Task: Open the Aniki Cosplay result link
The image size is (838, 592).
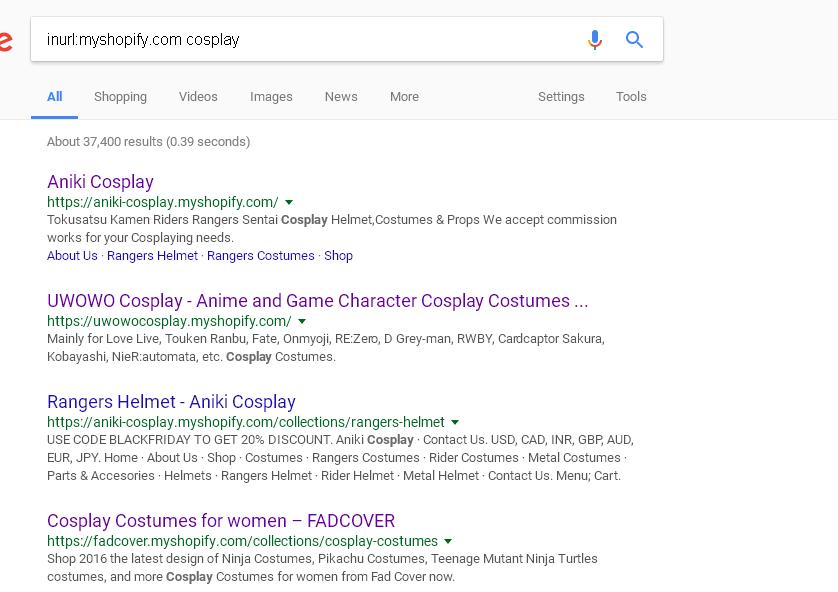Action: click(x=100, y=182)
